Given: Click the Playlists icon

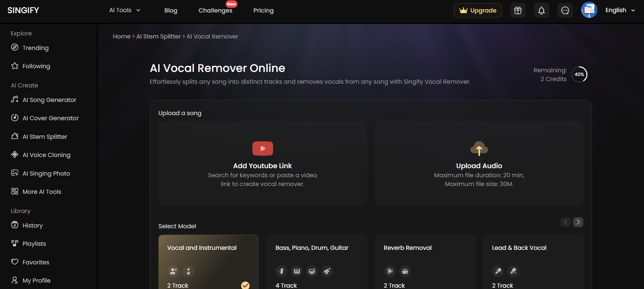Looking at the screenshot, I should (x=15, y=243).
